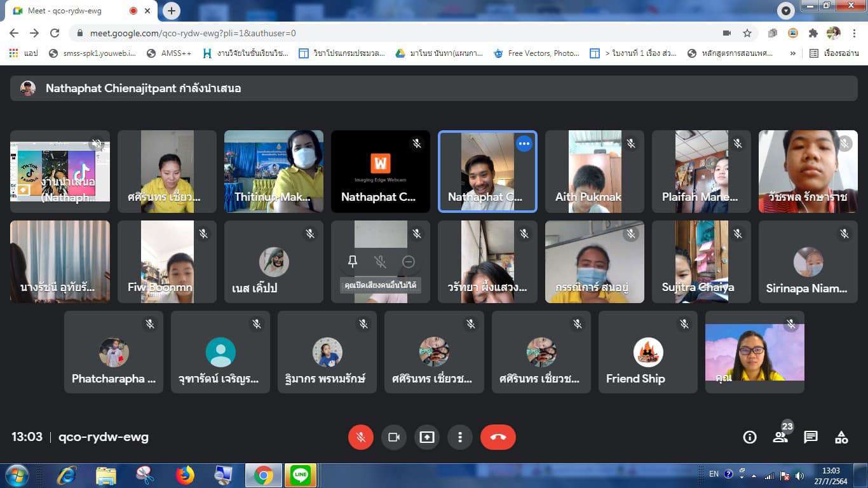The height and width of the screenshot is (488, 868).
Task: Unmute microphone in the call controls
Action: click(x=360, y=437)
